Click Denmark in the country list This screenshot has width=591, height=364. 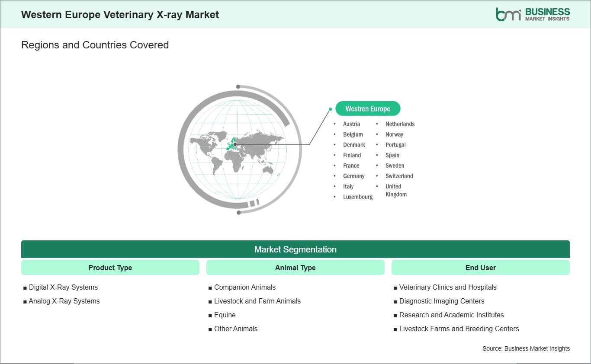[354, 145]
